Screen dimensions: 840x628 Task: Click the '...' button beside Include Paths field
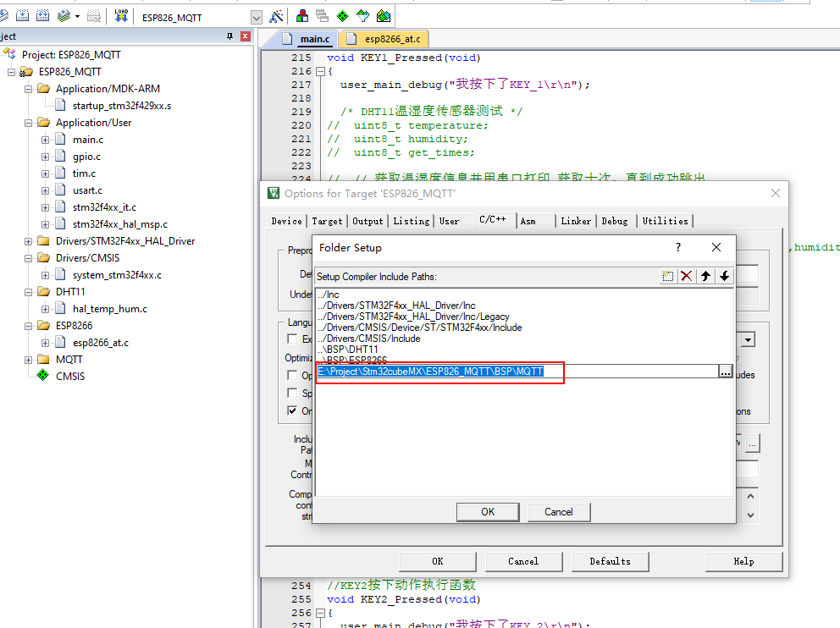753,443
